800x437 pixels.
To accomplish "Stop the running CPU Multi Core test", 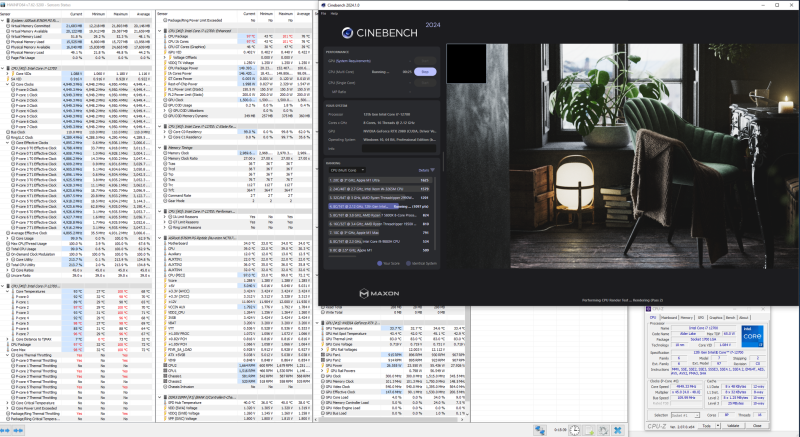I will tap(424, 72).
